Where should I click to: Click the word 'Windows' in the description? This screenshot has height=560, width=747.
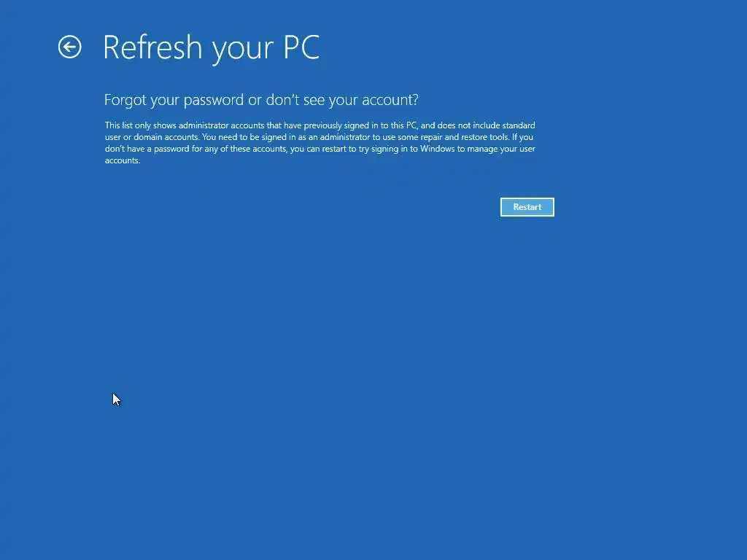point(437,149)
